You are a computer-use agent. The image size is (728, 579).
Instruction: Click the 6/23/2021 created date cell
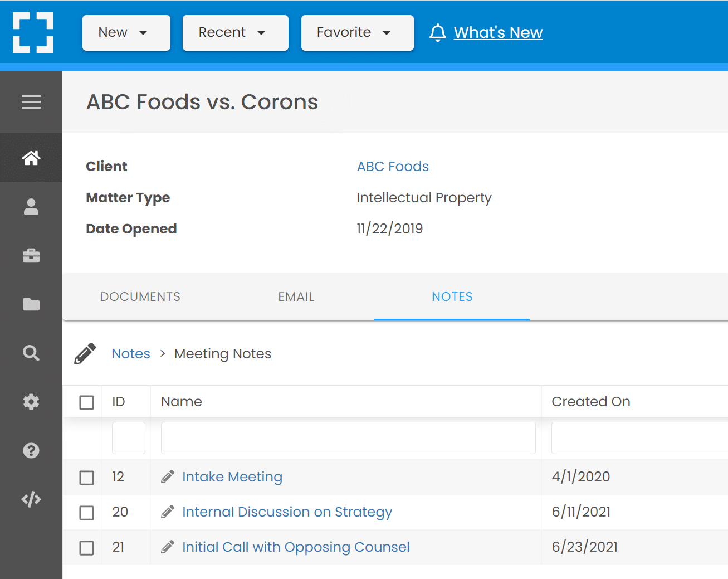tap(585, 547)
